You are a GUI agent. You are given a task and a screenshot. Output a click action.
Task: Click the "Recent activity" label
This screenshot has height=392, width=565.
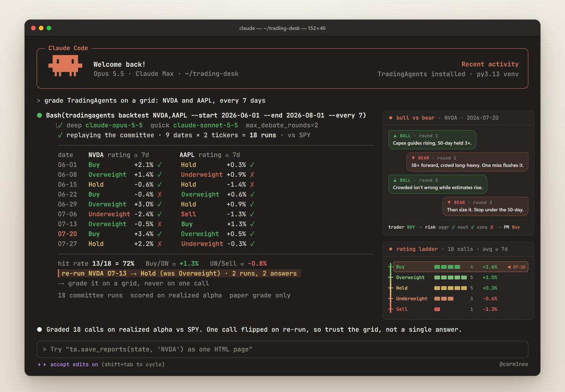click(x=490, y=64)
